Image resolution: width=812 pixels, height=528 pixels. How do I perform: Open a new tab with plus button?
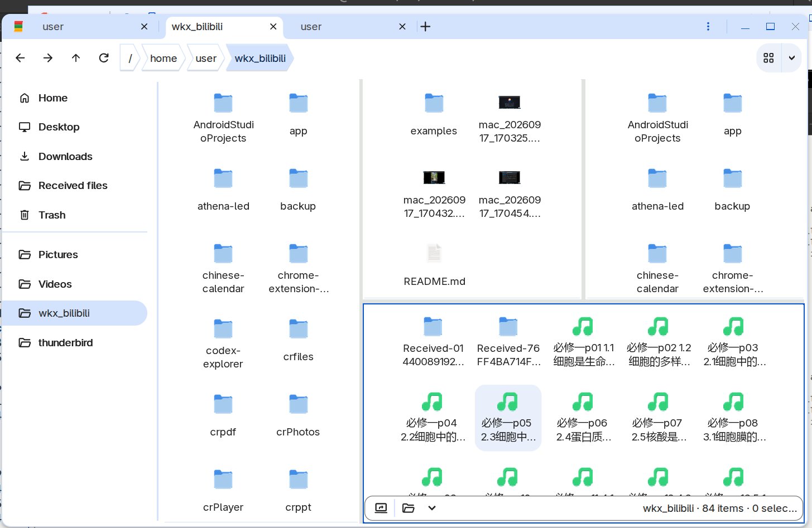point(425,27)
